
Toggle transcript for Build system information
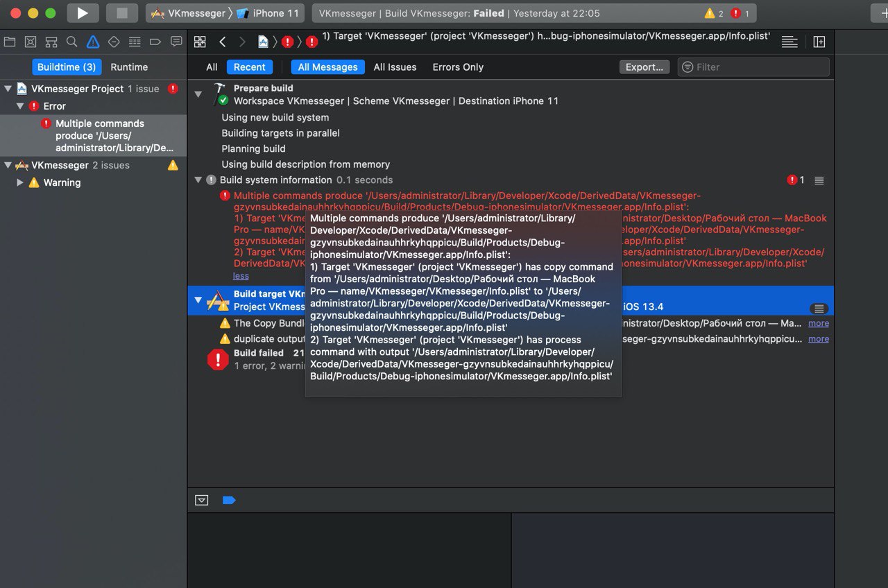(x=819, y=180)
